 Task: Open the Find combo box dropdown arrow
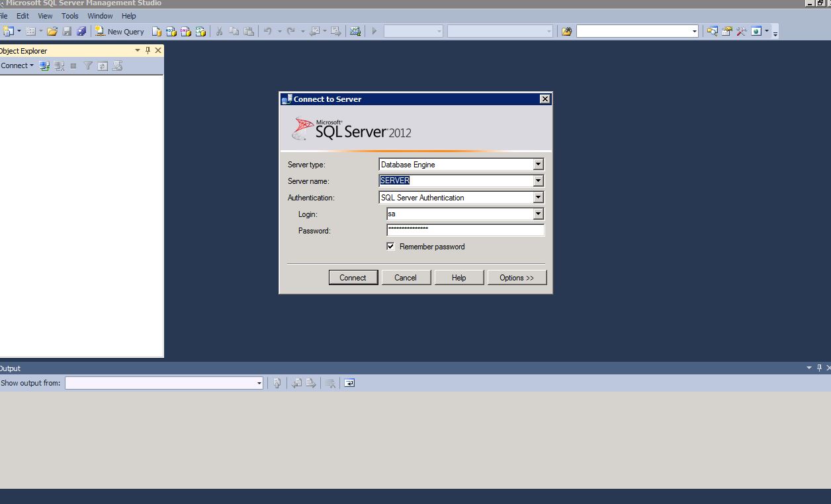click(x=694, y=31)
